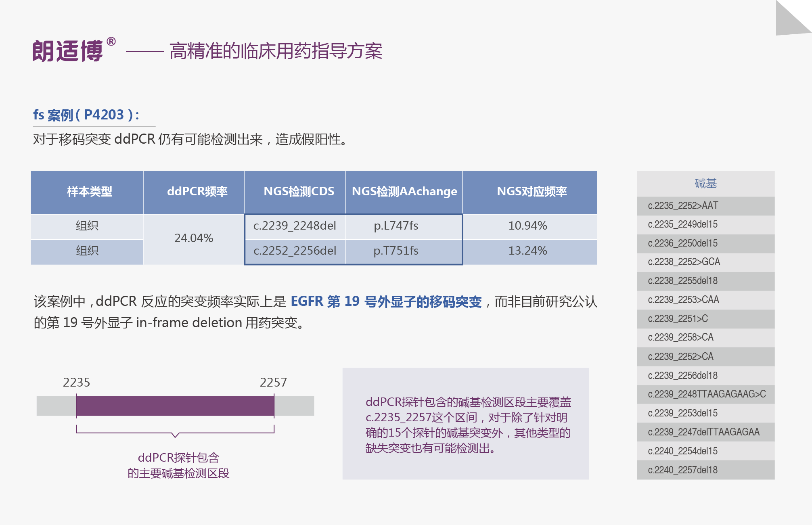Select the row c.2238_2255del18
Viewport: 812px width, 525px height.
coord(705,281)
